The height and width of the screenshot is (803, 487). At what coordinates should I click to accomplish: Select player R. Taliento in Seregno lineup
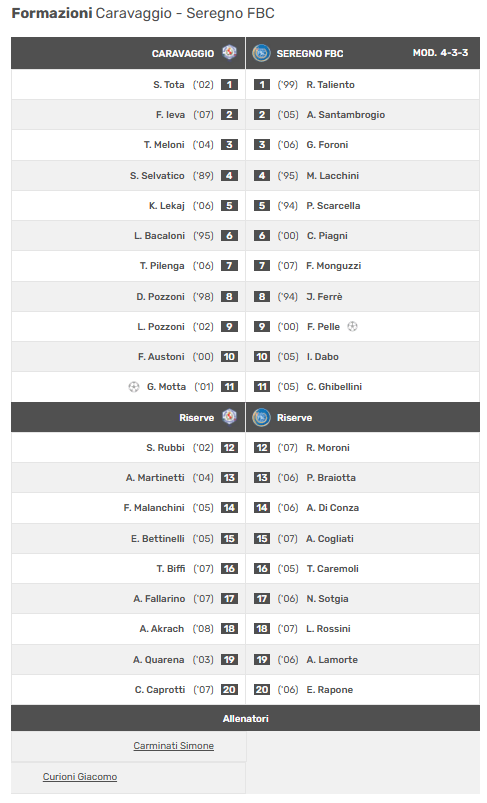[x=330, y=84]
